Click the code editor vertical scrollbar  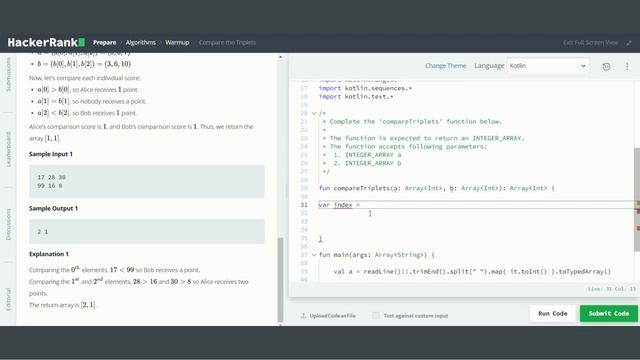pos(637,200)
